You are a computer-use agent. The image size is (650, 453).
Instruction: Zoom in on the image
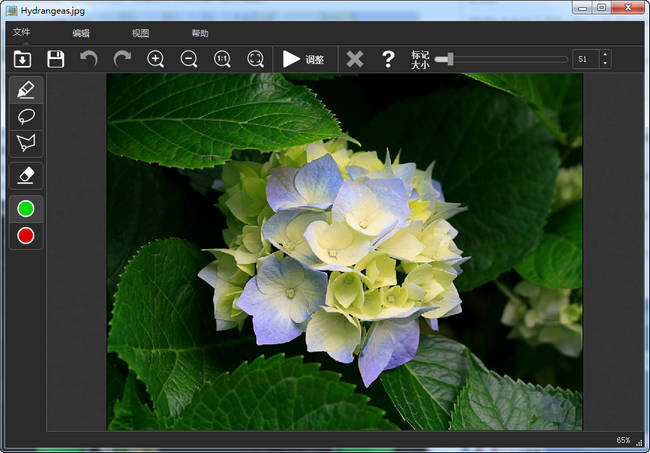click(156, 59)
